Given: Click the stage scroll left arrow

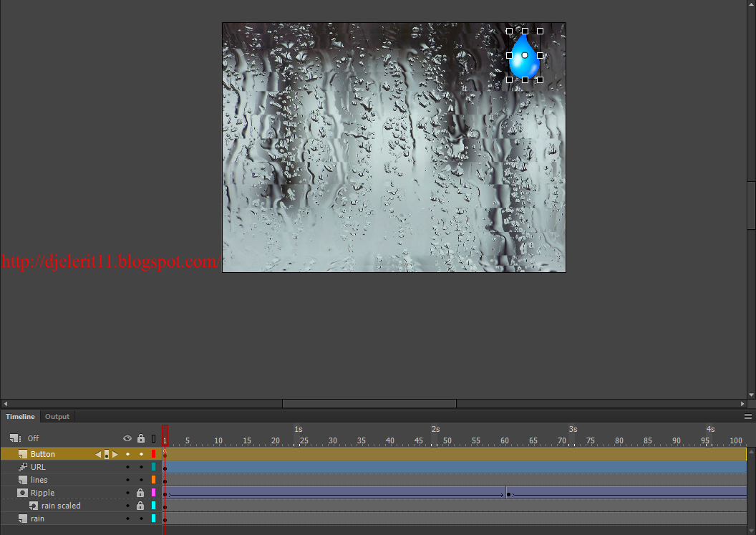Looking at the screenshot, I should [x=5, y=403].
